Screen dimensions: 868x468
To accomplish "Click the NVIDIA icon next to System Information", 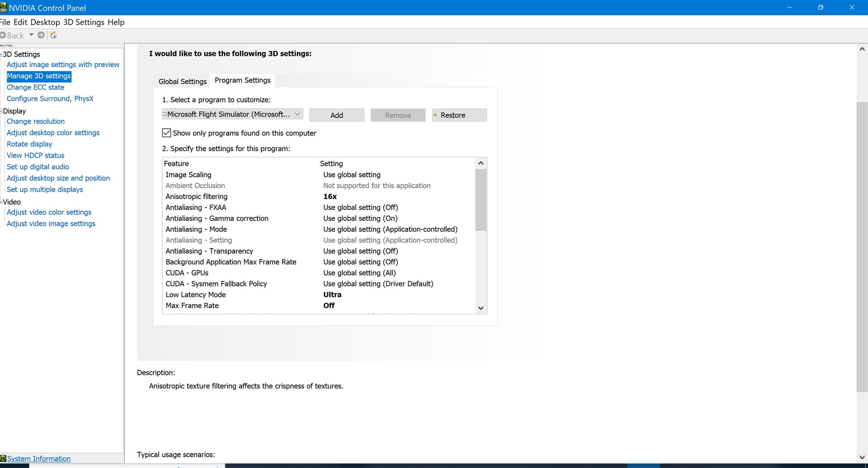I will (4, 459).
